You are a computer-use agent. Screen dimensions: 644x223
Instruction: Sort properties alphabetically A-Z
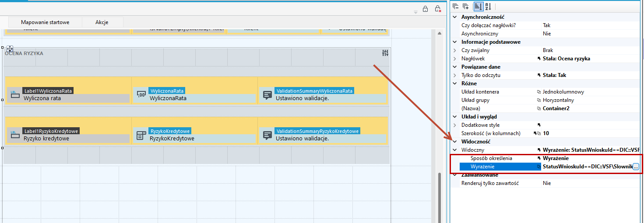pyautogui.click(x=488, y=6)
